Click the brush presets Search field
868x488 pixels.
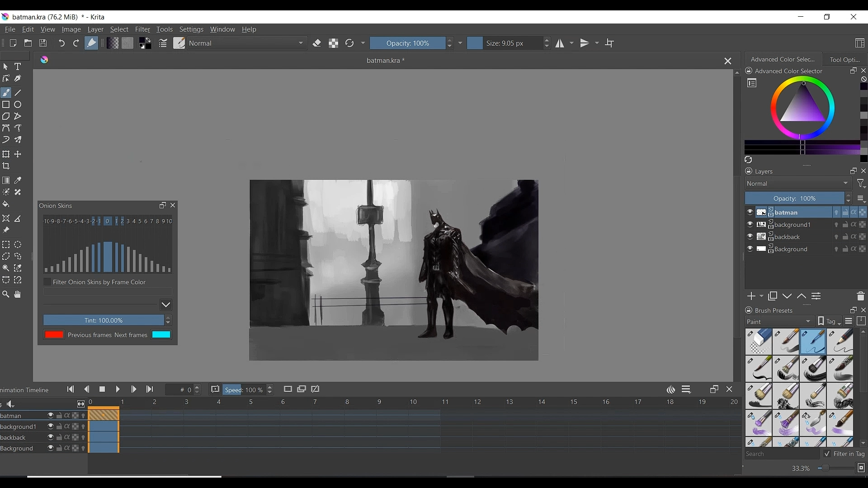point(781,454)
